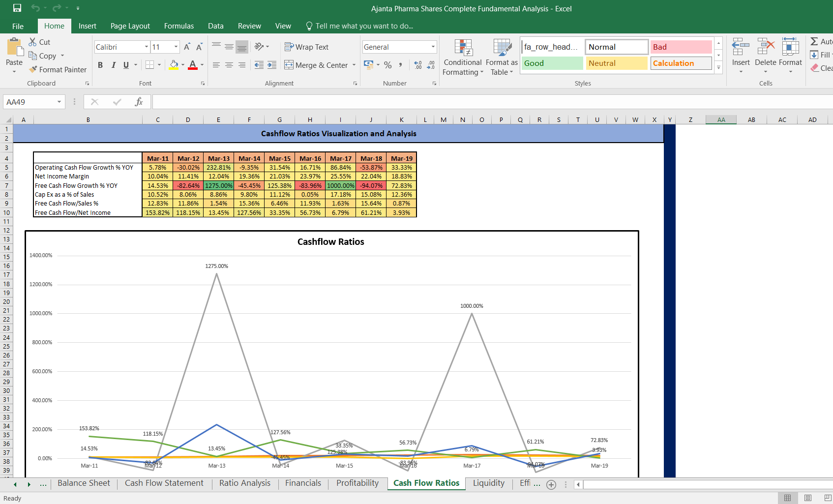This screenshot has height=504, width=833.
Task: Toggle Center horizontal alignment
Action: tap(229, 65)
